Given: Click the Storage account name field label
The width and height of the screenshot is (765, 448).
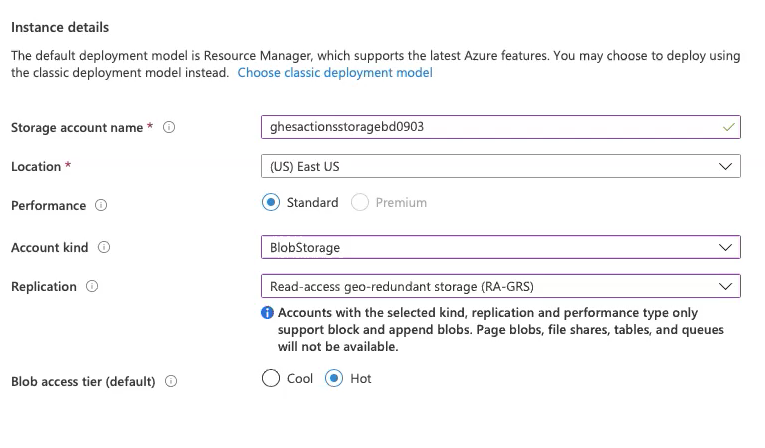Looking at the screenshot, I should tap(78, 128).
